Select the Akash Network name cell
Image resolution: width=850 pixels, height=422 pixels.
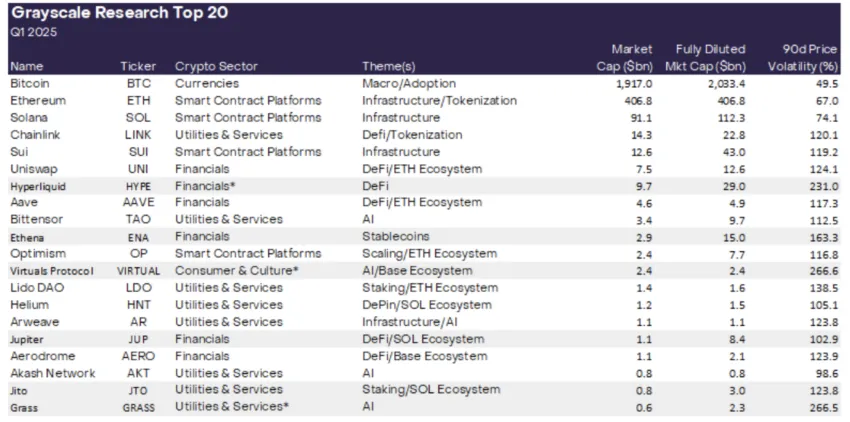[53, 373]
